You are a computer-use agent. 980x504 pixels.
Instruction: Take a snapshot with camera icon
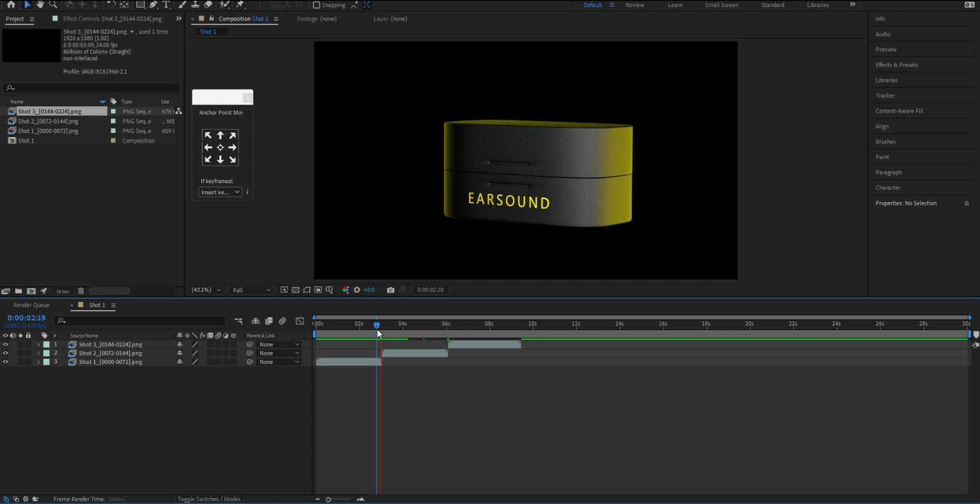[390, 290]
